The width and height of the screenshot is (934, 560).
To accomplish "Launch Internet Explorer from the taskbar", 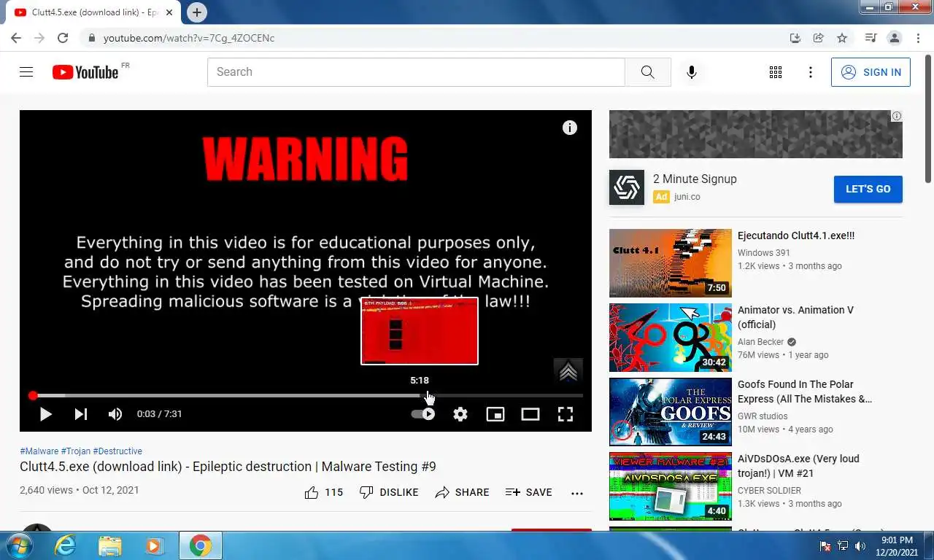I will pyautogui.click(x=66, y=545).
